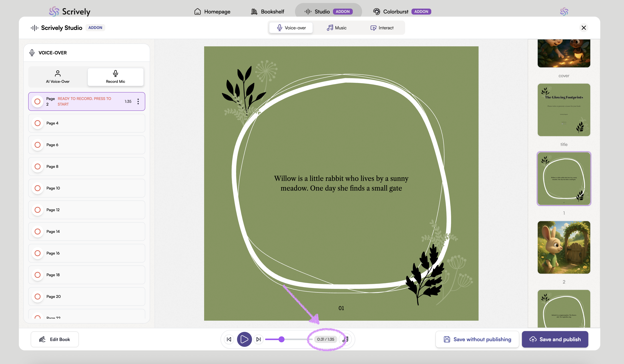Toggle record circle for Page 10
Viewport: 624px width, 364px height.
click(x=38, y=188)
